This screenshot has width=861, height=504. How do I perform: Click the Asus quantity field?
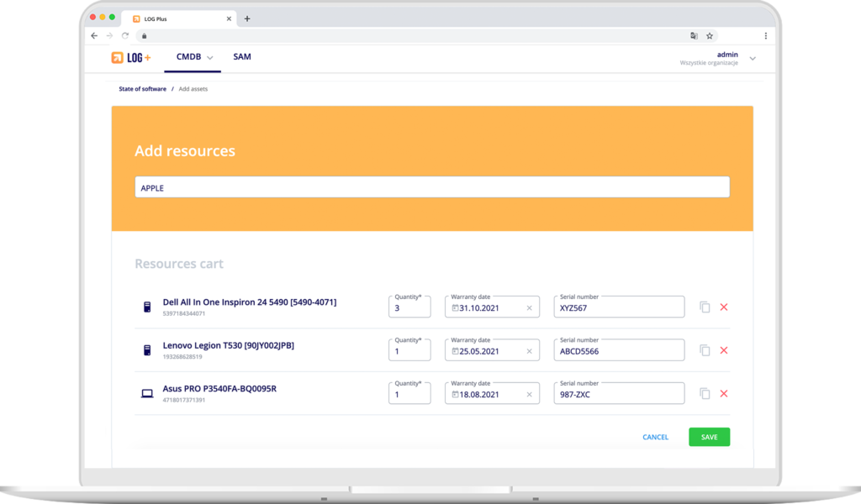(x=409, y=394)
